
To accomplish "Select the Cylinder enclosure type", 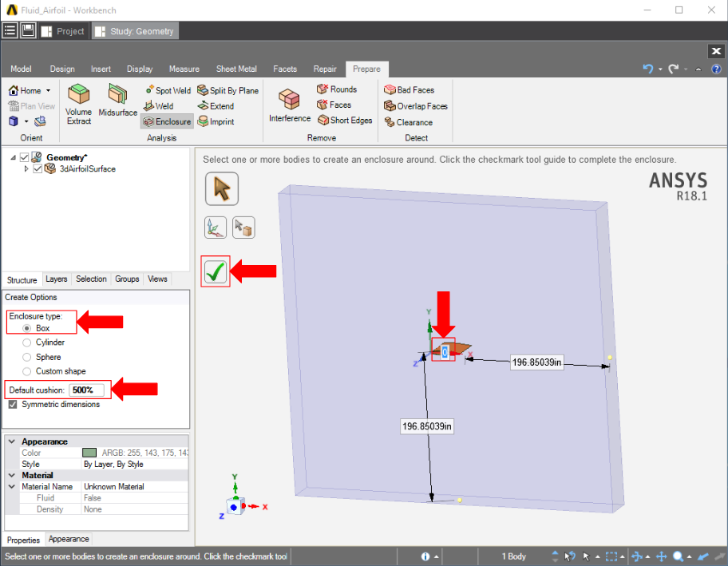I will 27,342.
